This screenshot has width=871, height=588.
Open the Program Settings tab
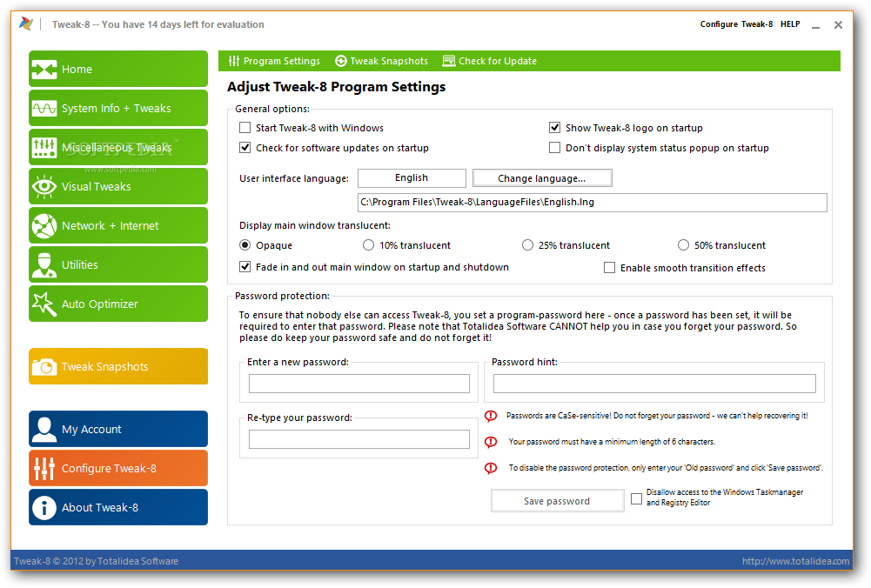(274, 61)
